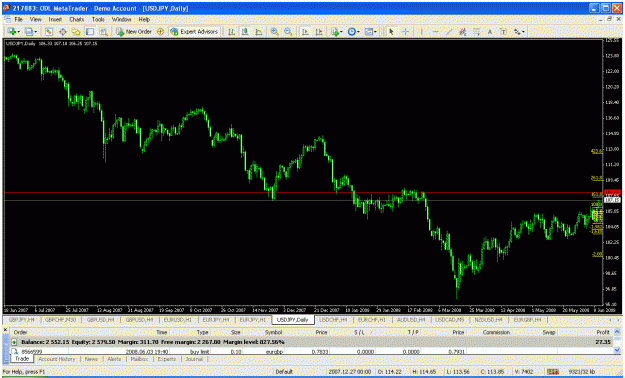The height and width of the screenshot is (378, 625).
Task: Switch to the AUDUSD,H4 chart tab
Action: 411,320
